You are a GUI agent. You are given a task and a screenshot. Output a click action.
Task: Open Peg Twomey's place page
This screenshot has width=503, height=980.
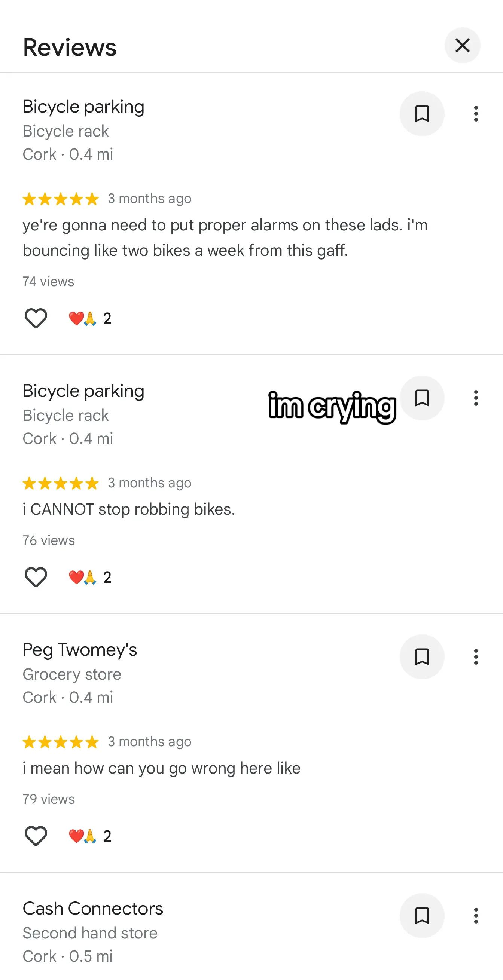(80, 649)
